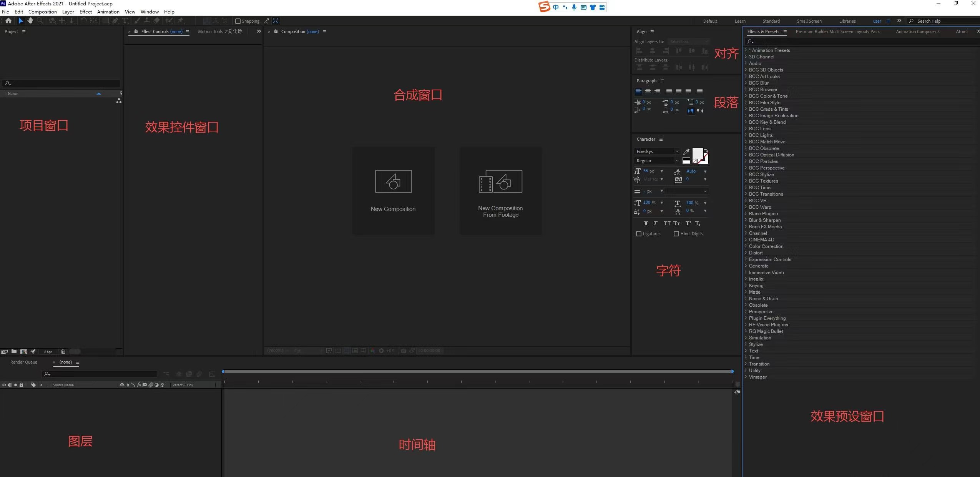Toggle the Composition panel lock
The image size is (980, 477).
coord(276,31)
